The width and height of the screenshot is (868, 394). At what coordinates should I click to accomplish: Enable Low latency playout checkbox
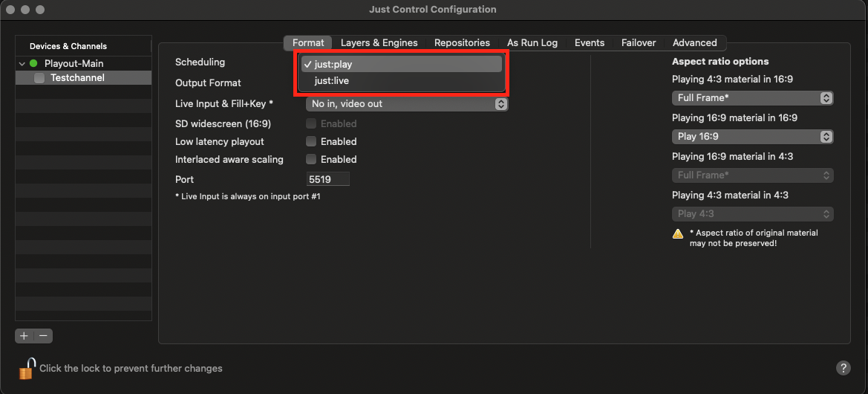(x=311, y=141)
